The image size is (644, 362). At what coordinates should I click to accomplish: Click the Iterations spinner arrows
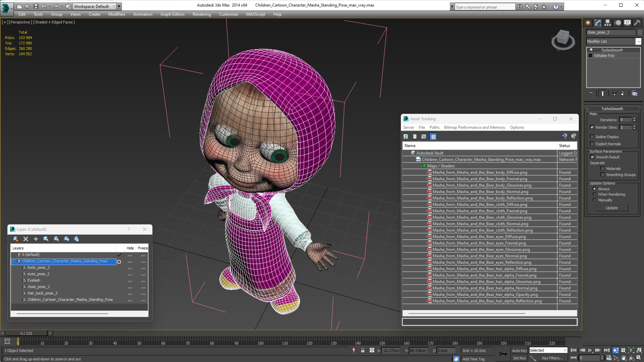tap(634, 120)
